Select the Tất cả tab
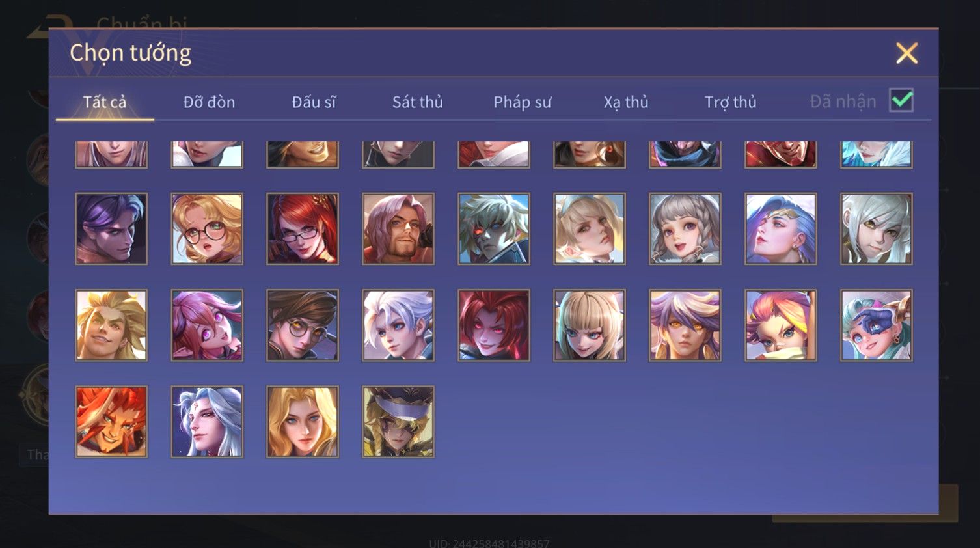 point(105,102)
